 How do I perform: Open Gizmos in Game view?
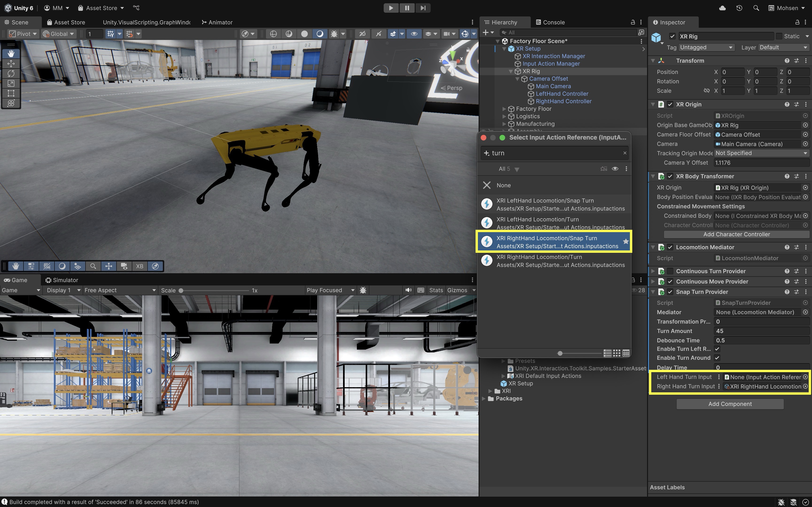tap(457, 290)
